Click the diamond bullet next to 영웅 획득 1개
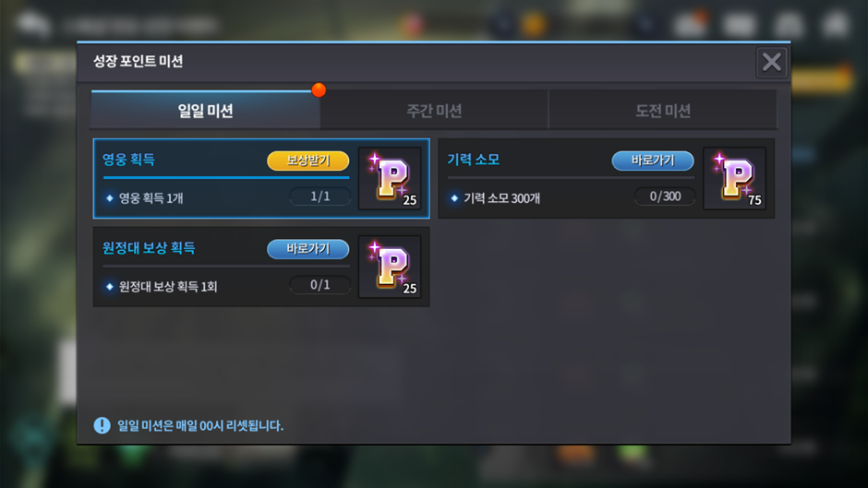Screen dimensions: 868x488 [110, 198]
